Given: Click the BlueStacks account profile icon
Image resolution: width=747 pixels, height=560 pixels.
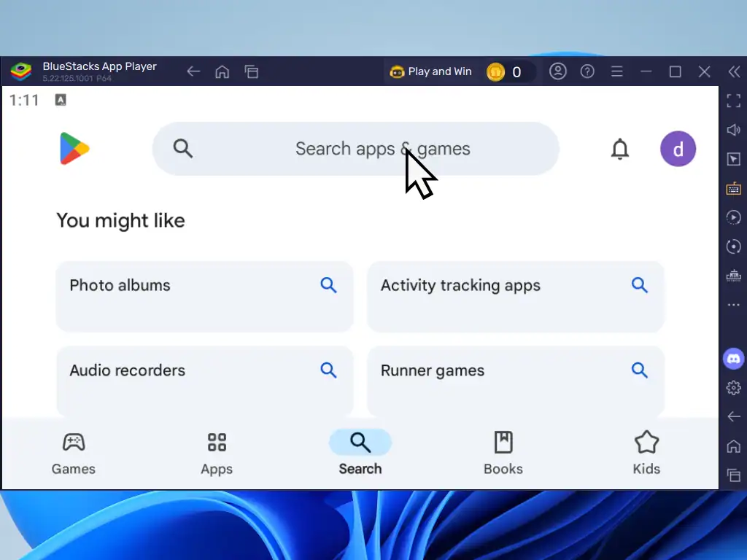Looking at the screenshot, I should 558,71.
